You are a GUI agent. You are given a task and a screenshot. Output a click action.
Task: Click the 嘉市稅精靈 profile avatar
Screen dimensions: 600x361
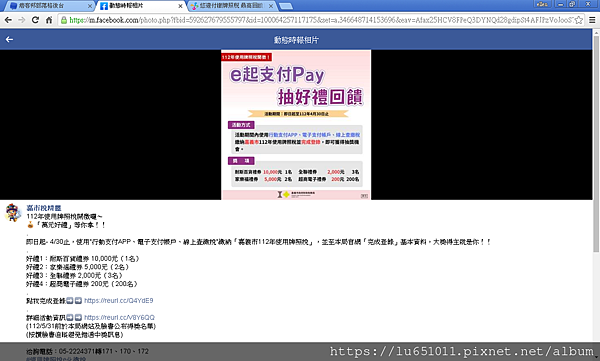pyautogui.click(x=13, y=212)
